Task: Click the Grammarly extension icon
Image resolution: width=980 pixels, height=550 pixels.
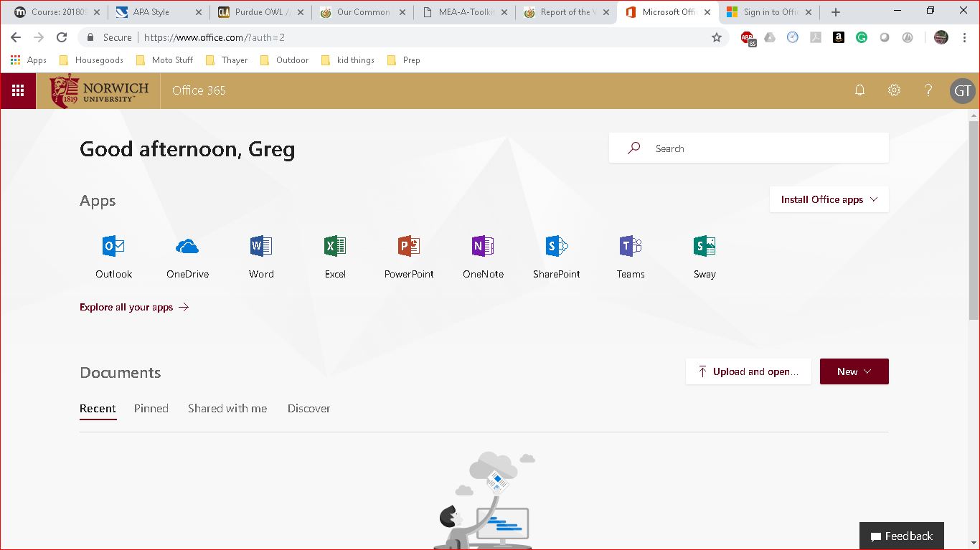Action: 861,37
